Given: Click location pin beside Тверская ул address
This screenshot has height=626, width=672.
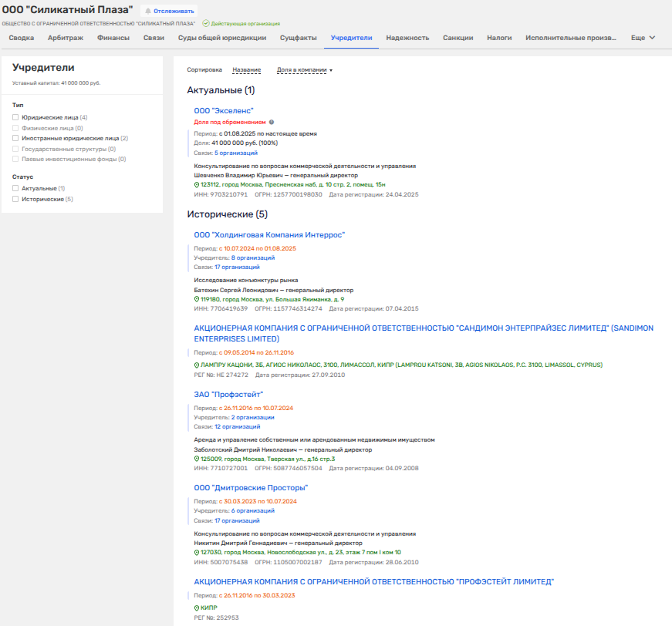Looking at the screenshot, I should click(x=197, y=459).
